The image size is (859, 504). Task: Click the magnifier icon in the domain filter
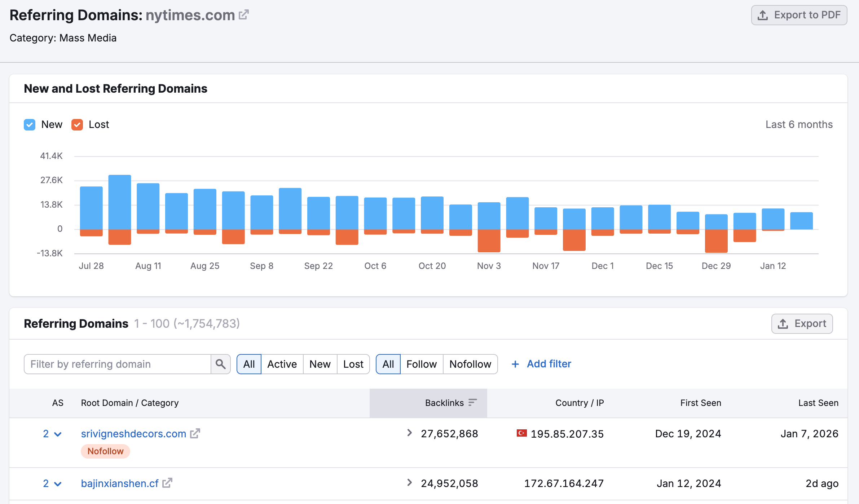pyautogui.click(x=220, y=364)
